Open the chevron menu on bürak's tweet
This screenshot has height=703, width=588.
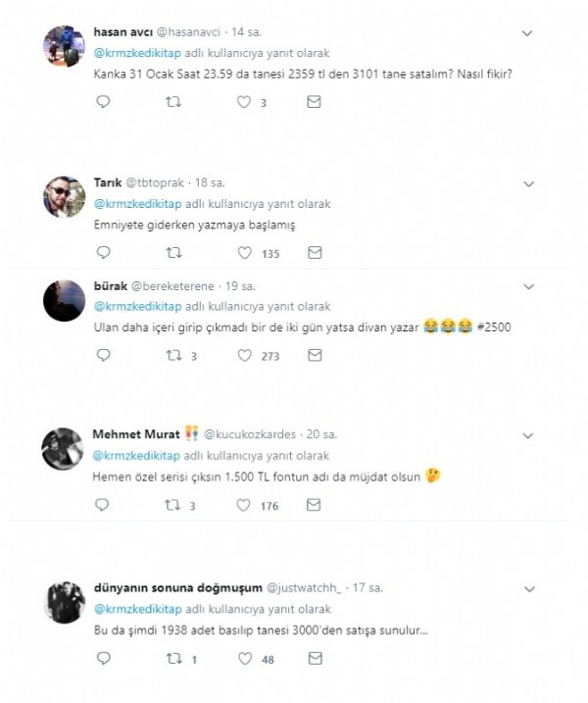(x=527, y=286)
